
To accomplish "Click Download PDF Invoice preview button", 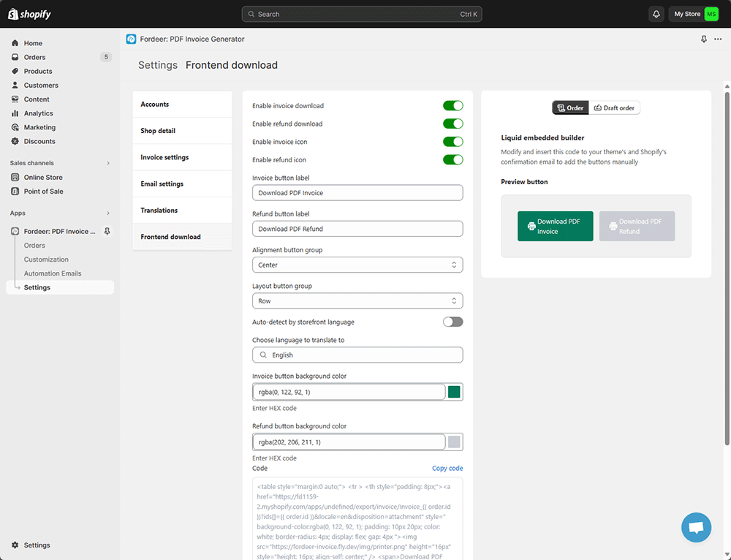I will tap(556, 226).
